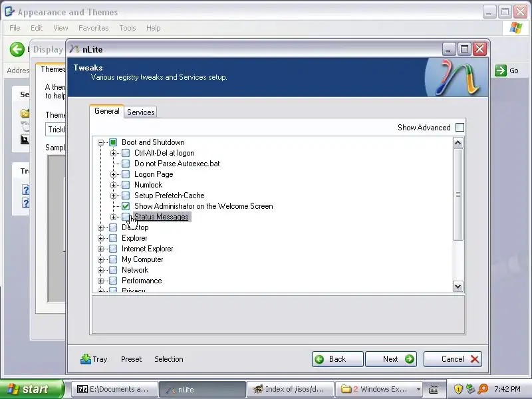
Task: Open the Edit menu
Action: [x=37, y=28]
